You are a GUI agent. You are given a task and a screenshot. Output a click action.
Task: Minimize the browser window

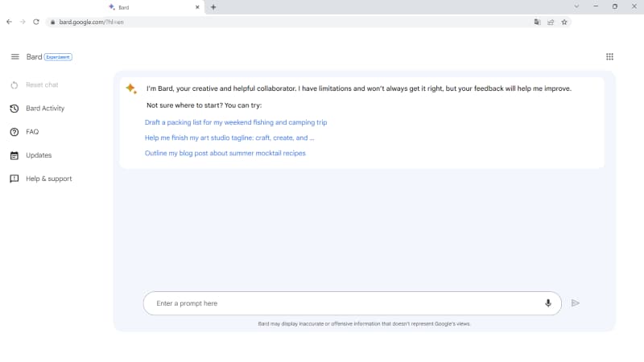click(x=596, y=6)
